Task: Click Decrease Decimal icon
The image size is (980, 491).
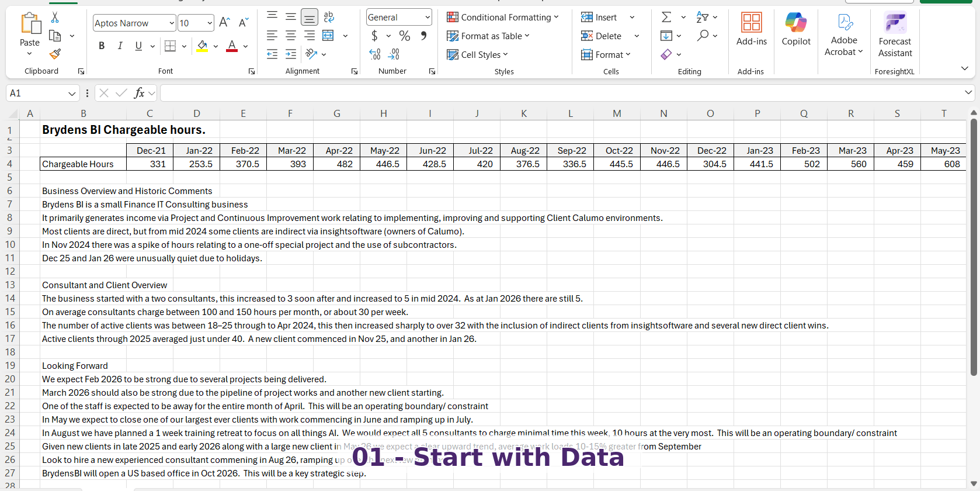Action: pyautogui.click(x=394, y=54)
